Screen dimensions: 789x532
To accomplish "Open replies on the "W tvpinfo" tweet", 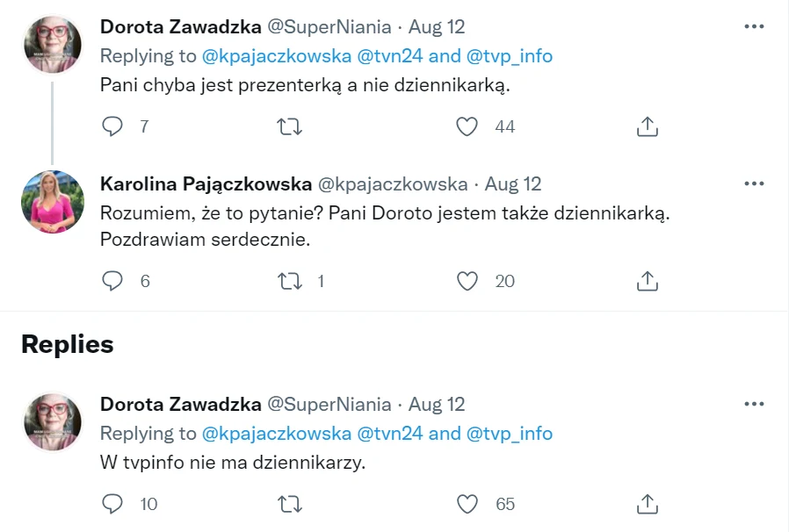I will [x=112, y=504].
